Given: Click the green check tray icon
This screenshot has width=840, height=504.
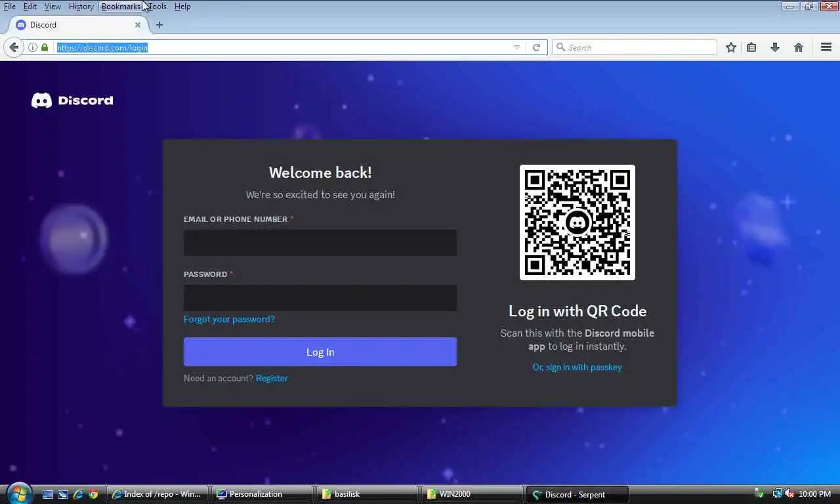Looking at the screenshot, I should tap(759, 494).
